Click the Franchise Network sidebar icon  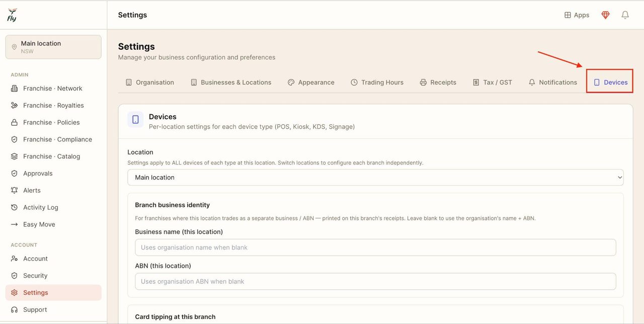tap(14, 89)
